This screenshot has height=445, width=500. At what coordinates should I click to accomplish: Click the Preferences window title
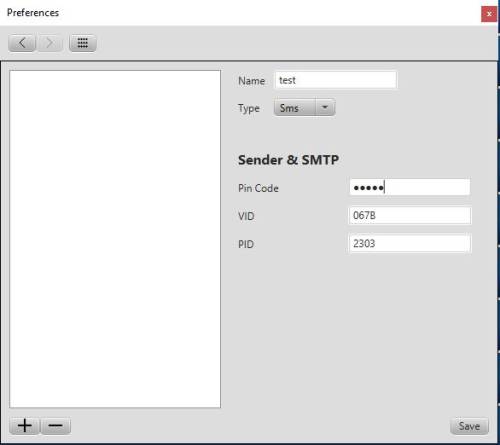(x=33, y=13)
